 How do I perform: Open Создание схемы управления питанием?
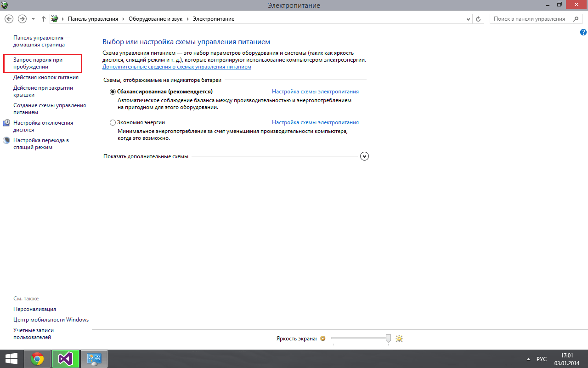click(50, 109)
